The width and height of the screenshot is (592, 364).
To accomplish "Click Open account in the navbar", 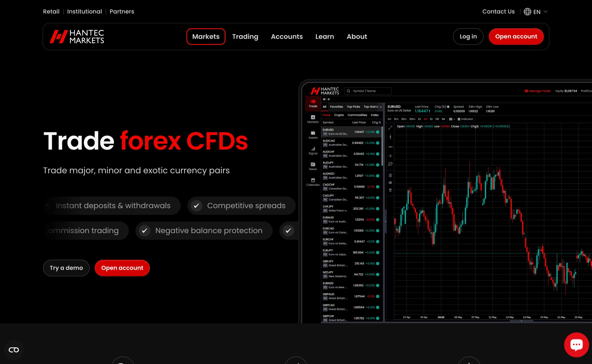I will coord(516,36).
